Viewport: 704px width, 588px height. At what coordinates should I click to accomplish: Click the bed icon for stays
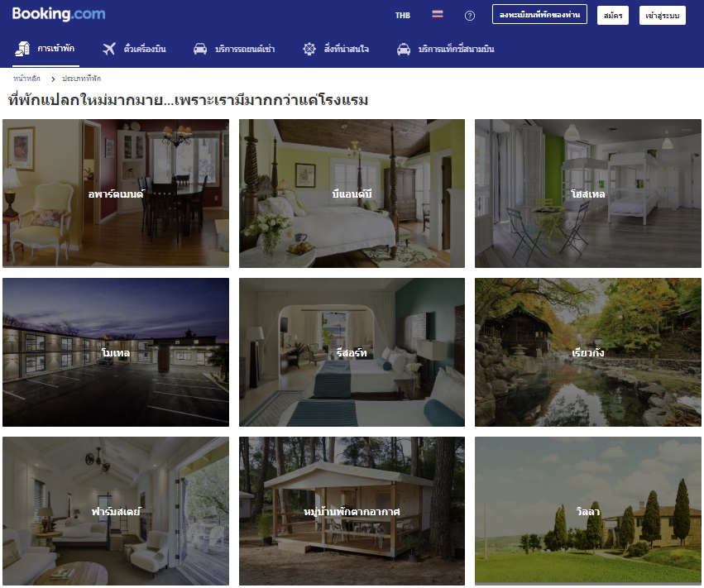tap(22, 49)
